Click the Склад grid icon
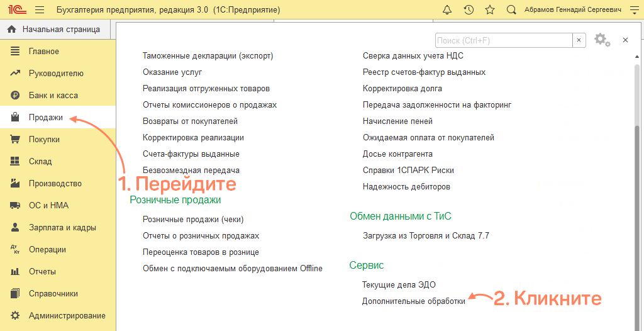The width and height of the screenshot is (644, 331). tap(15, 161)
